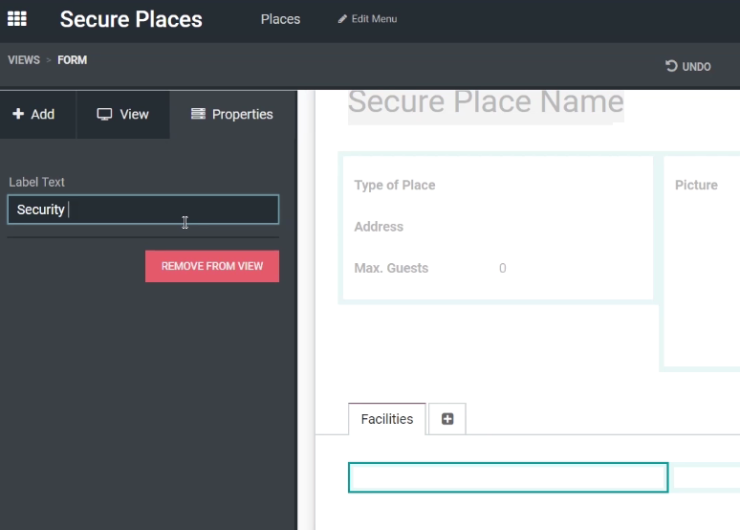Go back to VIEWS breadcrumb
740x530 pixels.
[x=24, y=60]
